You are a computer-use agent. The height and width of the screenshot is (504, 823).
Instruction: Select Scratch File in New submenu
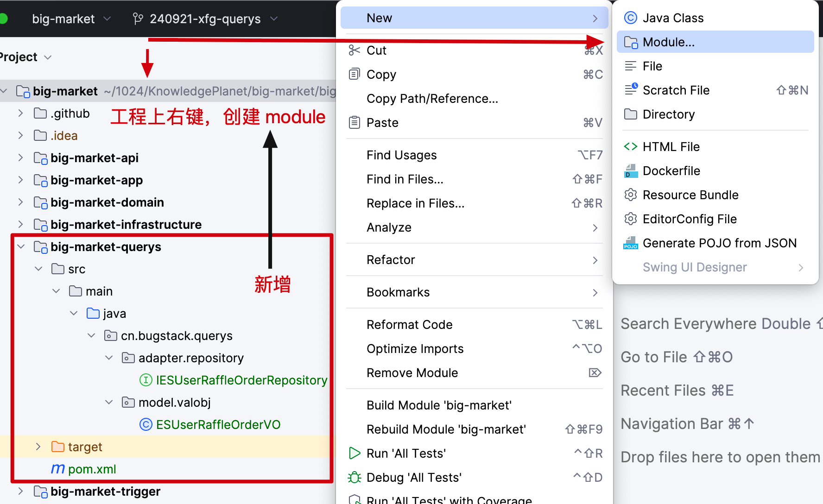pos(676,90)
